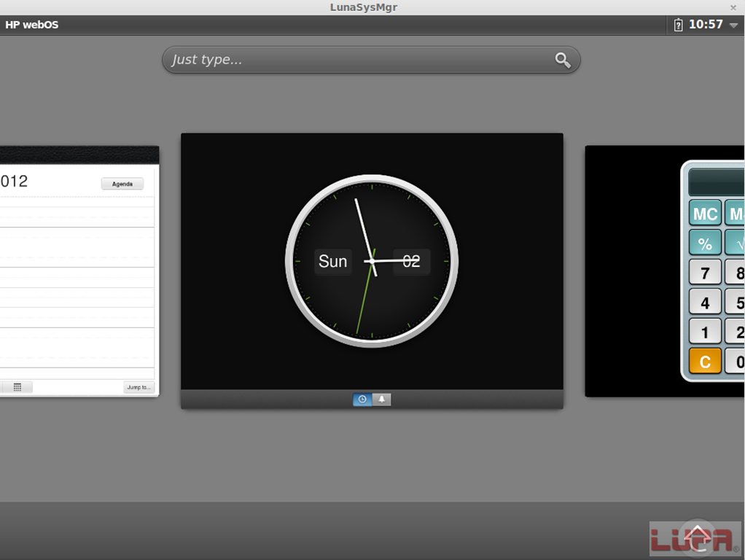
Task: Close the LunaSysMgr window
Action: click(733, 7)
